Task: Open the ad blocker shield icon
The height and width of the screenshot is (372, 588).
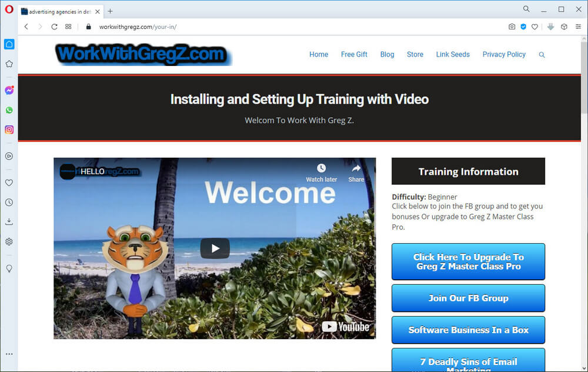Action: (x=523, y=26)
